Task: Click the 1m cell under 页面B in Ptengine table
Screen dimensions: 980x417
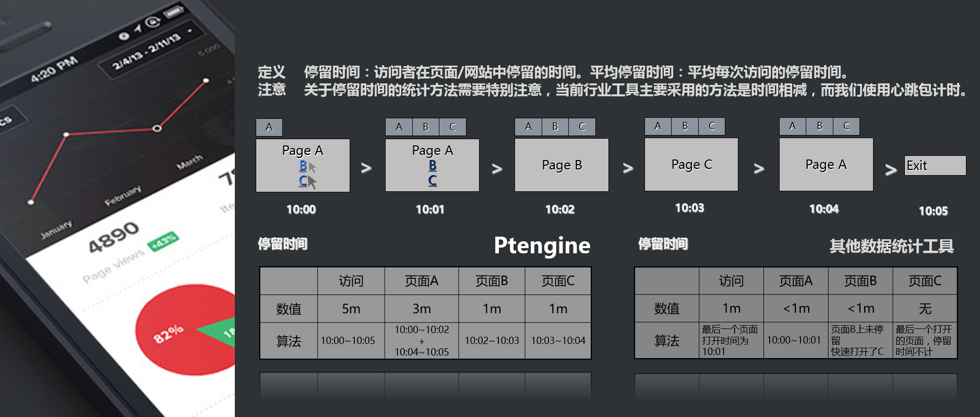Action: coord(492,309)
